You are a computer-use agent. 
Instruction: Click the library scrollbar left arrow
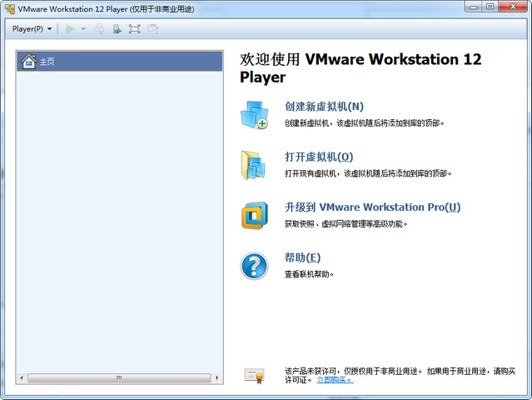point(22,377)
